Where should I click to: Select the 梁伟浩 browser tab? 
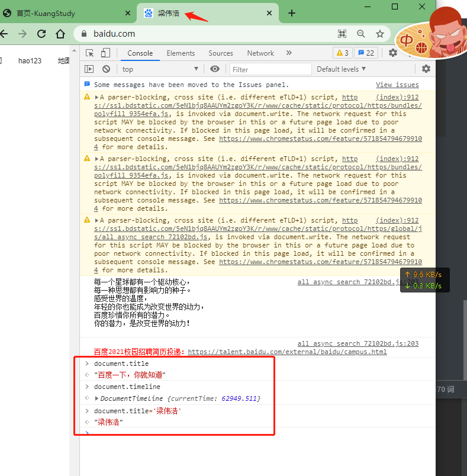click(x=208, y=13)
